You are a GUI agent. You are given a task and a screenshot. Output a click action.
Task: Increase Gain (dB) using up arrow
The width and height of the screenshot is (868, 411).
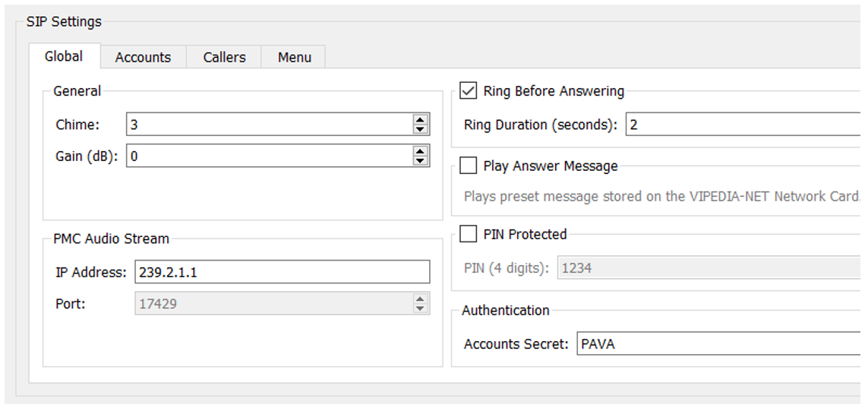click(x=420, y=151)
